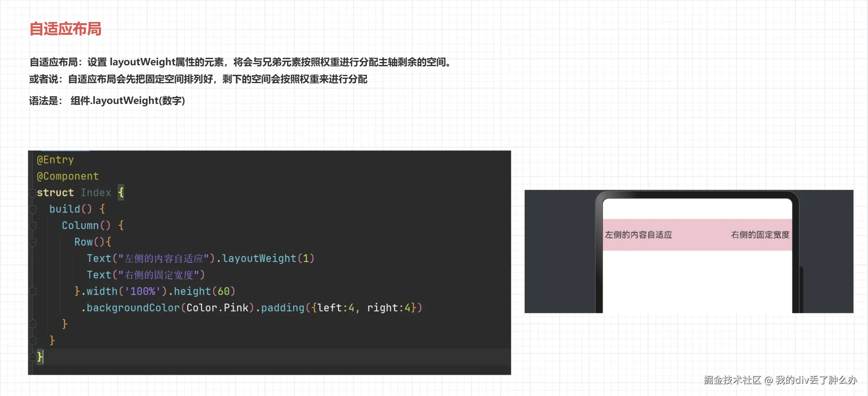Click the @Component decorator line
The width and height of the screenshot is (868, 396).
tap(68, 176)
